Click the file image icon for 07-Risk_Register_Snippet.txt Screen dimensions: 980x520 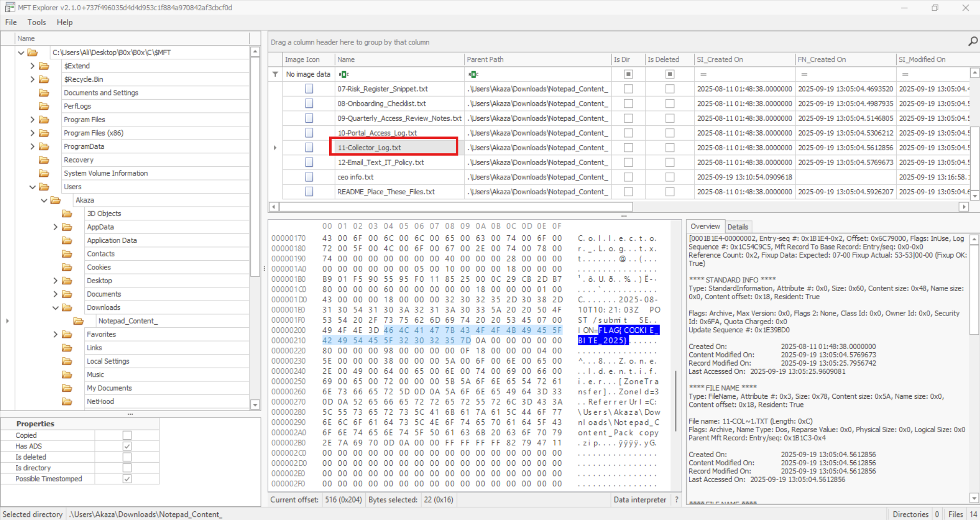pos(309,89)
